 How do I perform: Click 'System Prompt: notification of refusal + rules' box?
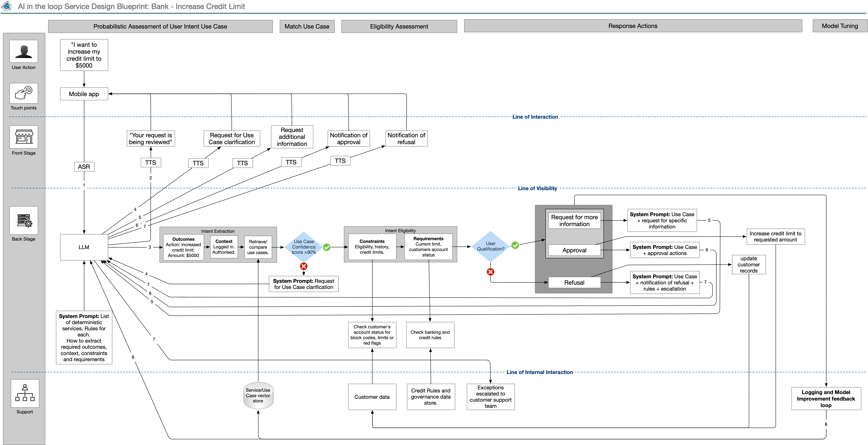665,282
